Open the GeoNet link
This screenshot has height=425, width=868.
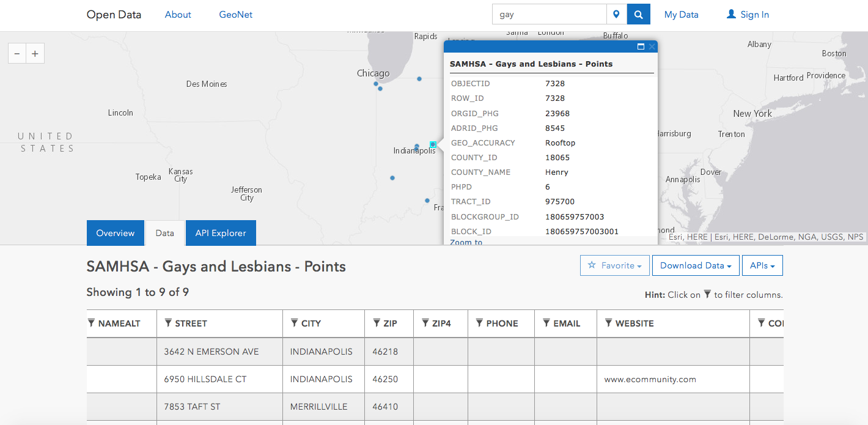[236, 15]
